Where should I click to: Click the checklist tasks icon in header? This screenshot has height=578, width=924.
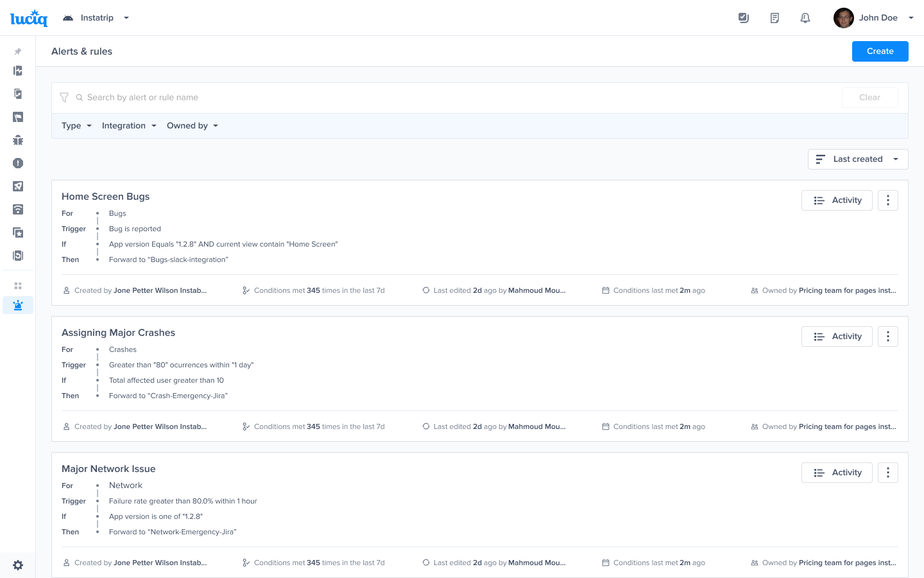click(744, 18)
